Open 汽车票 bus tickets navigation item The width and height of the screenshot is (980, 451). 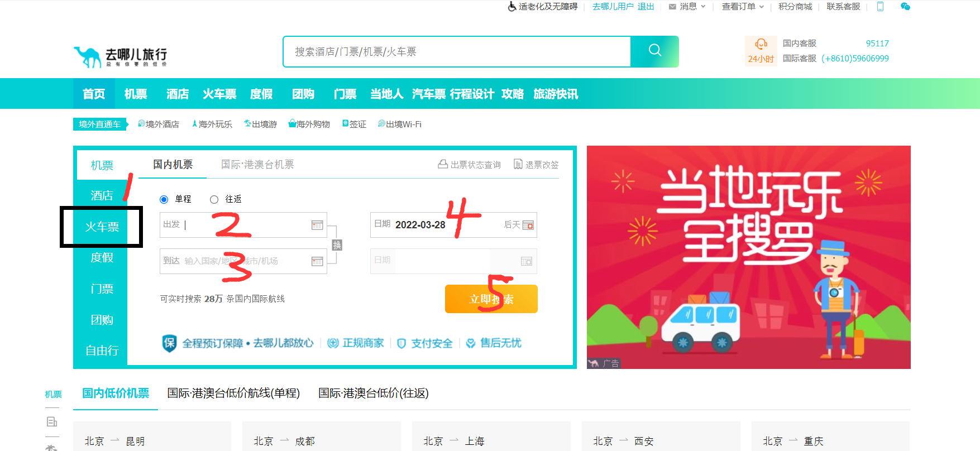click(x=428, y=94)
